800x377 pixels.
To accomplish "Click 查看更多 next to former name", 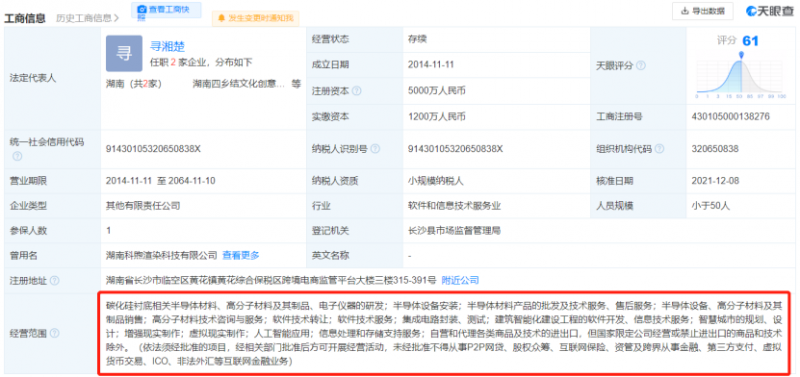I will 241,255.
